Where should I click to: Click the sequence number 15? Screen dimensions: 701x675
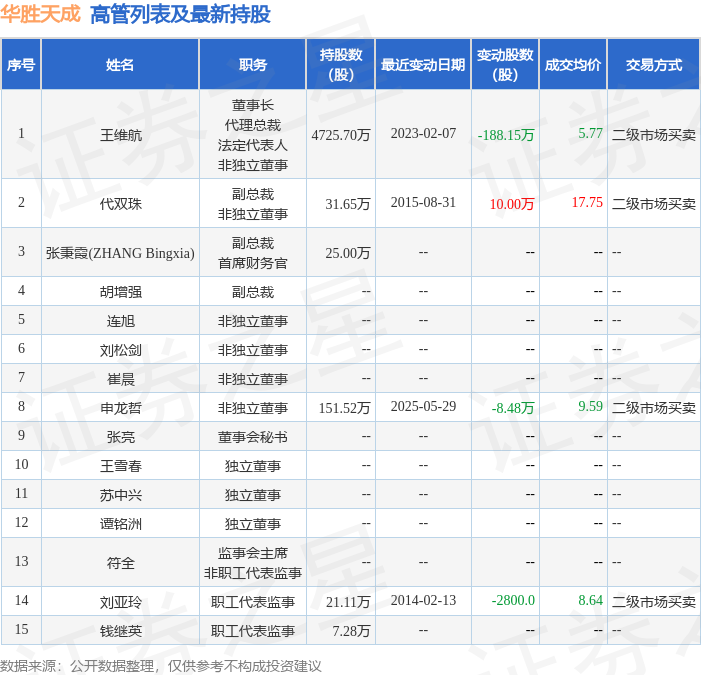click(21, 629)
